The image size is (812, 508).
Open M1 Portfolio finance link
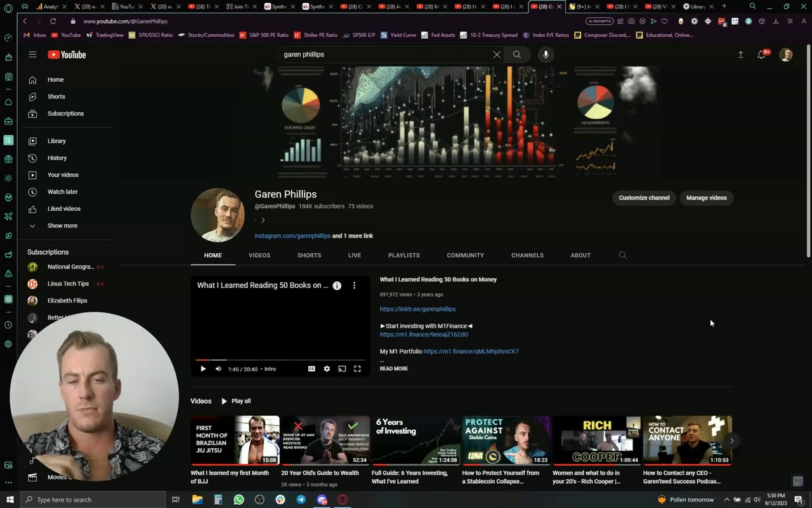(x=471, y=352)
